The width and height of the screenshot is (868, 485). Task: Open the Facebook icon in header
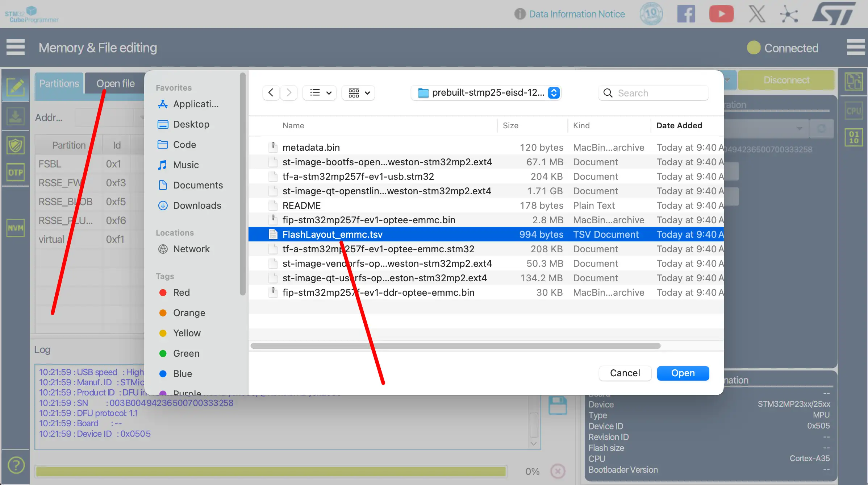click(x=686, y=14)
